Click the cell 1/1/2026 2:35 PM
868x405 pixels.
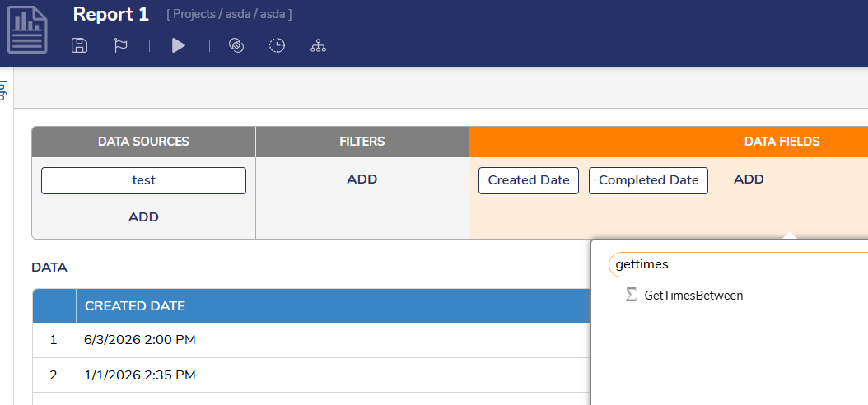pos(140,375)
